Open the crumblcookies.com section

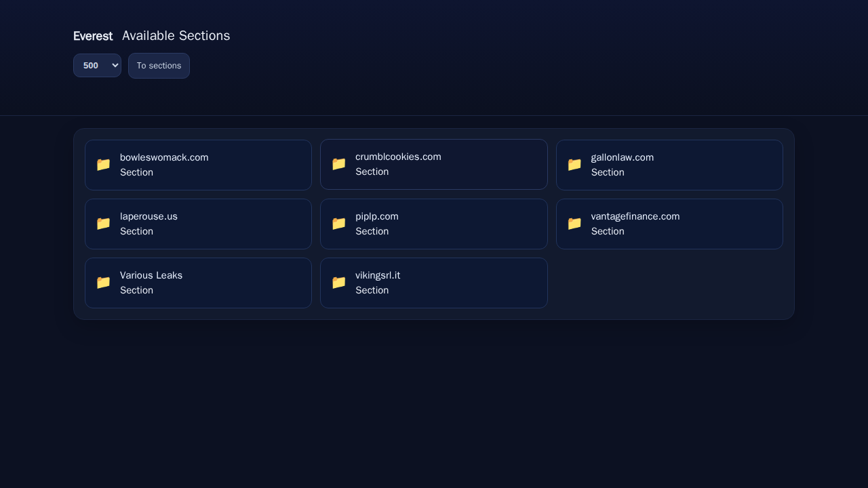434,164
